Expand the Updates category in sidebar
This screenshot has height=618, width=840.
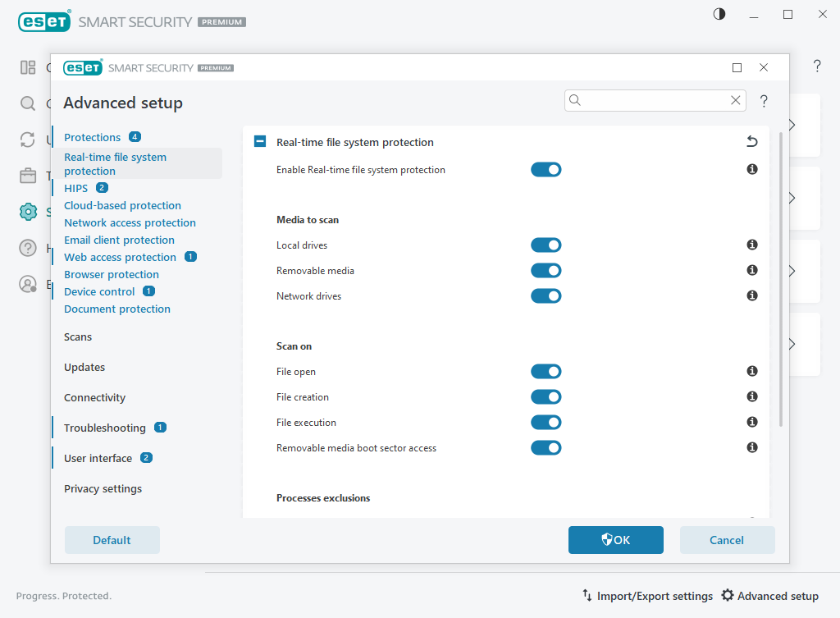pos(84,368)
